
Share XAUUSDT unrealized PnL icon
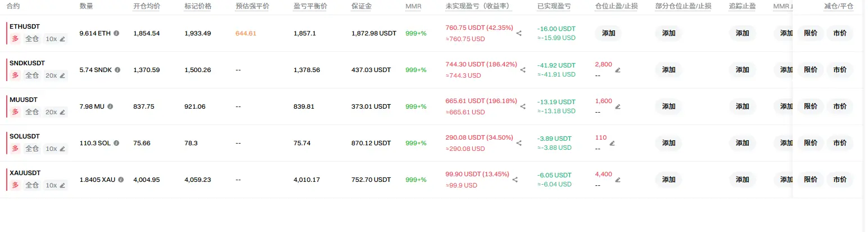pyautogui.click(x=515, y=180)
